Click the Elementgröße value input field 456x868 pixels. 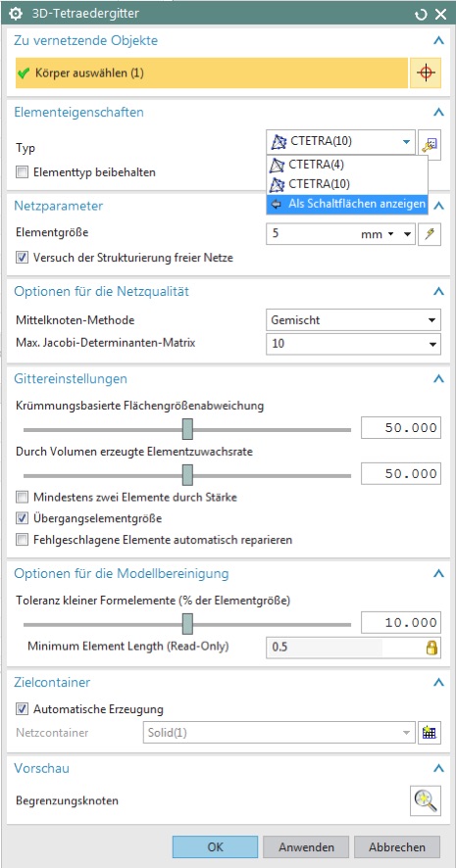(310, 234)
